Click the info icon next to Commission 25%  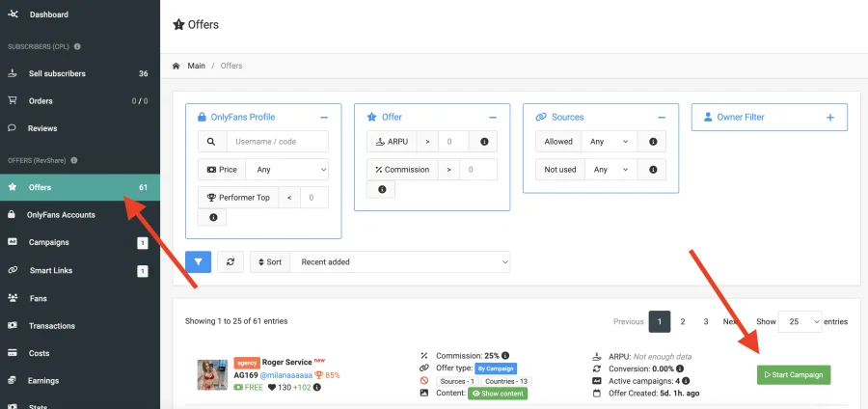pyautogui.click(x=505, y=355)
